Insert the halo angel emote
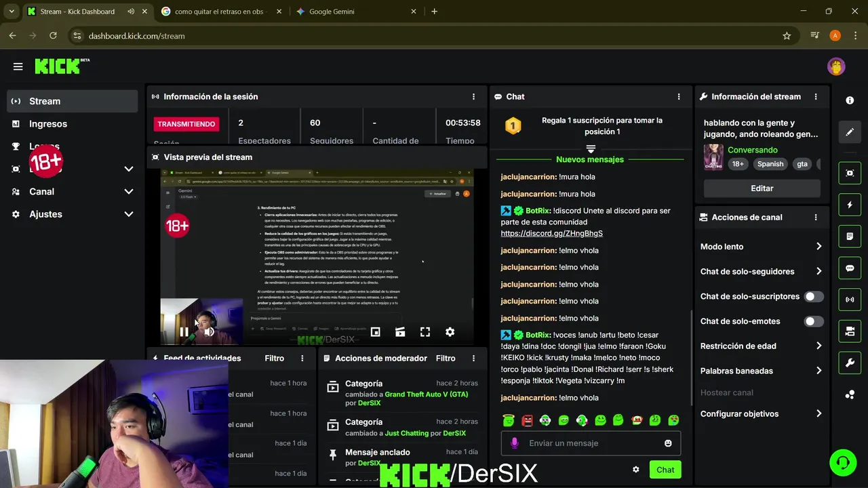This screenshot has width=868, height=488. [x=509, y=420]
